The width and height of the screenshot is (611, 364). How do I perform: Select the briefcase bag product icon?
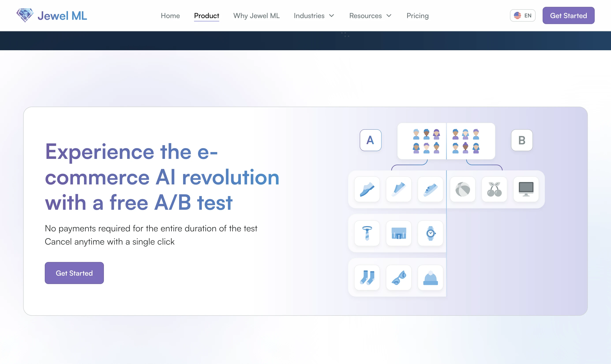coord(399,233)
